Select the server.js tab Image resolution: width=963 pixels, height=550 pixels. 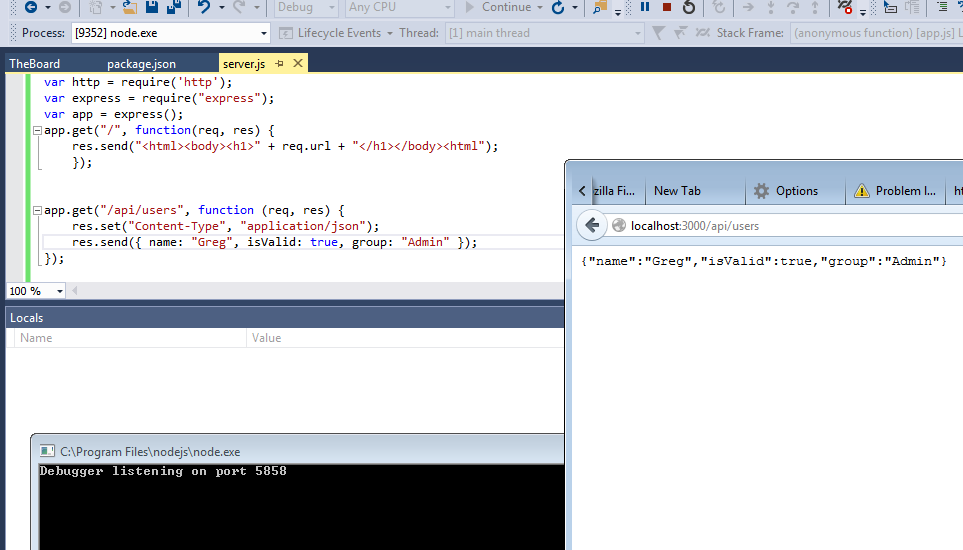click(x=244, y=64)
